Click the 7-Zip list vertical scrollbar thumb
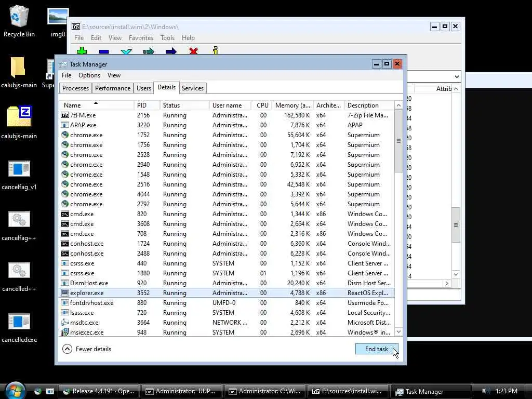Image resolution: width=532 pixels, height=399 pixels. click(456, 225)
